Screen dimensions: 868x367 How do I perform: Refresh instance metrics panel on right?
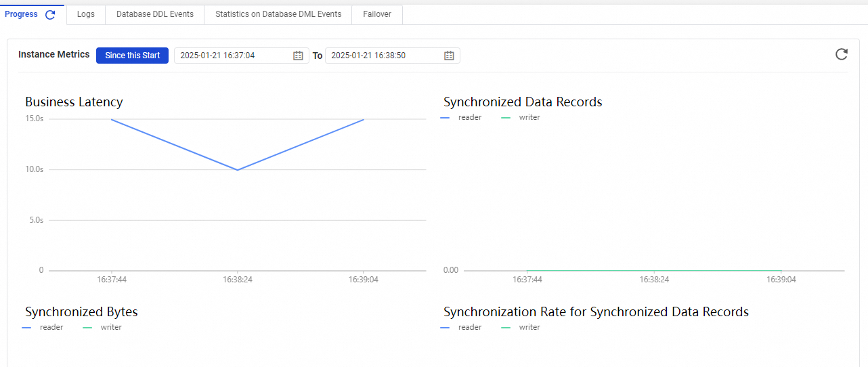841,54
